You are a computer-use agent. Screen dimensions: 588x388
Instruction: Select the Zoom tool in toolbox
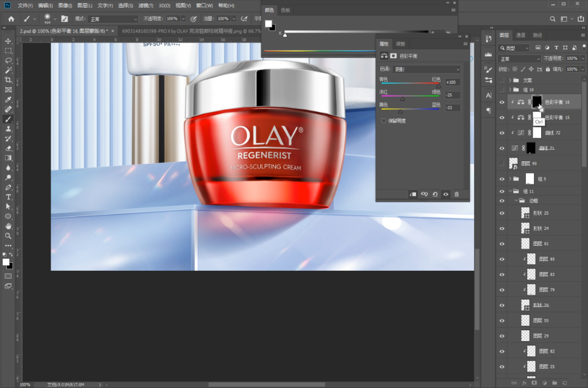[8, 235]
